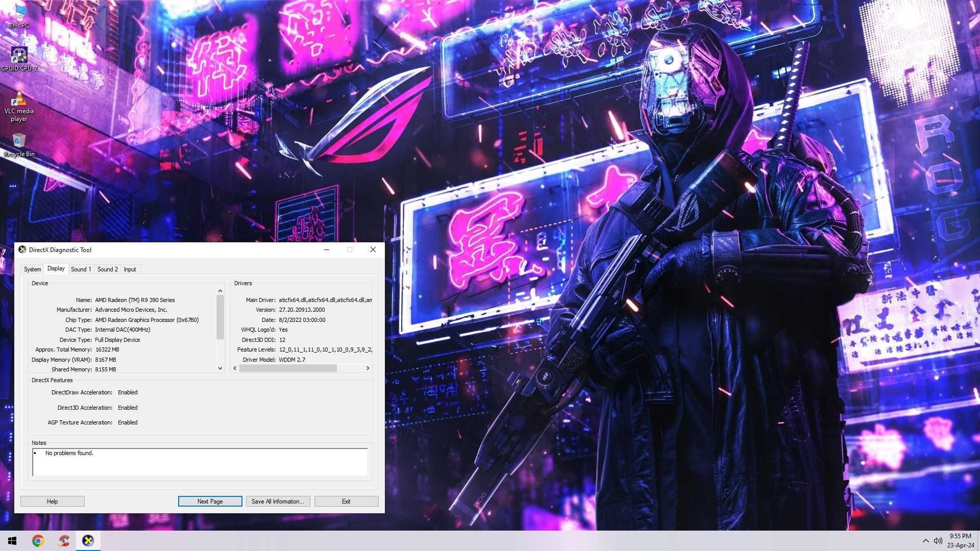Select Main Driver aticfx64.dll text
Viewport: 980px width, 551px height.
325,300
